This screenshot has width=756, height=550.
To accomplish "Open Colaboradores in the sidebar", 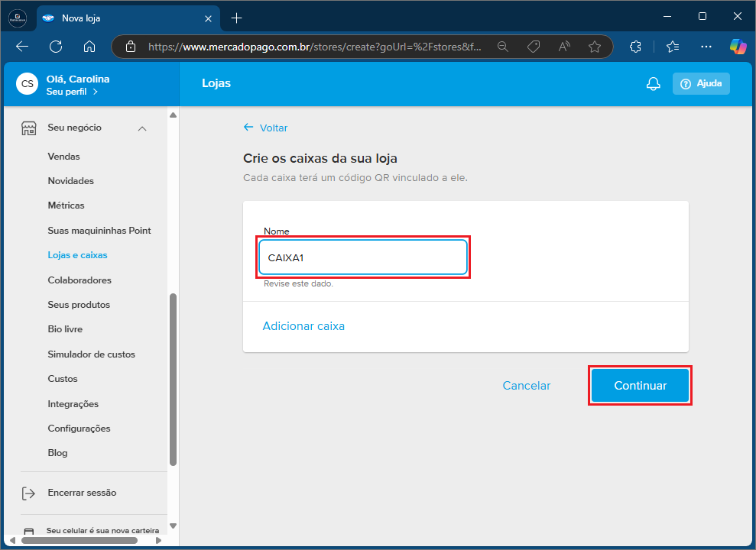I will pos(79,280).
